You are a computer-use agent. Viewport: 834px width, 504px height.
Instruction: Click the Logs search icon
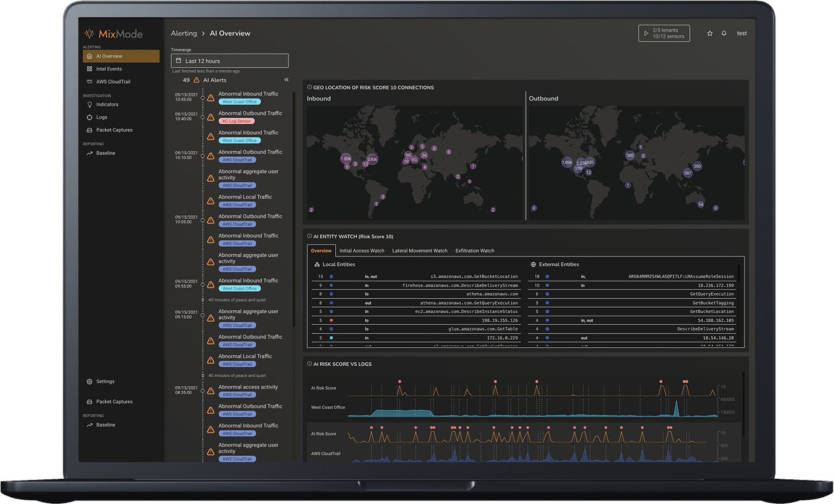tap(89, 117)
